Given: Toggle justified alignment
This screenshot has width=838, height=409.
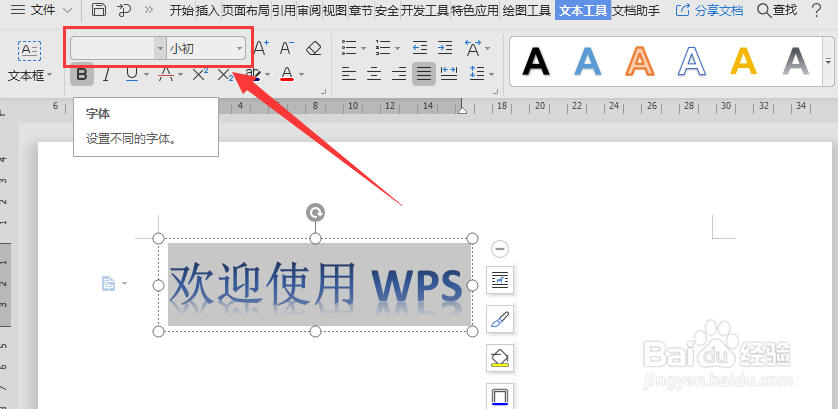Looking at the screenshot, I should pyautogui.click(x=424, y=74).
